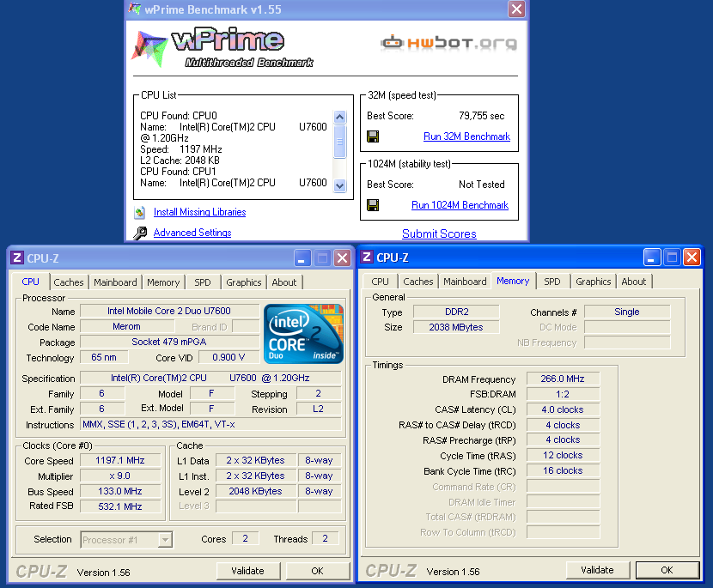Open the SPD tab in the left CPU-Z window
Image resolution: width=713 pixels, height=588 pixels.
(203, 282)
